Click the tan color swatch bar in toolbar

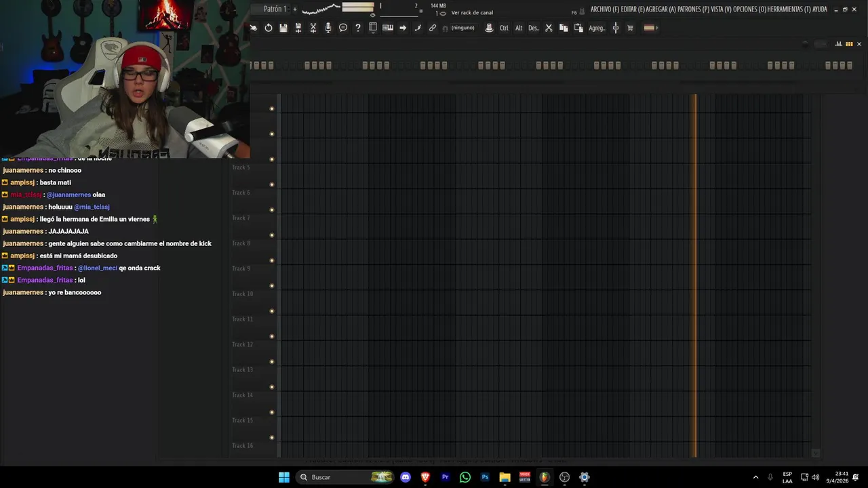(649, 28)
